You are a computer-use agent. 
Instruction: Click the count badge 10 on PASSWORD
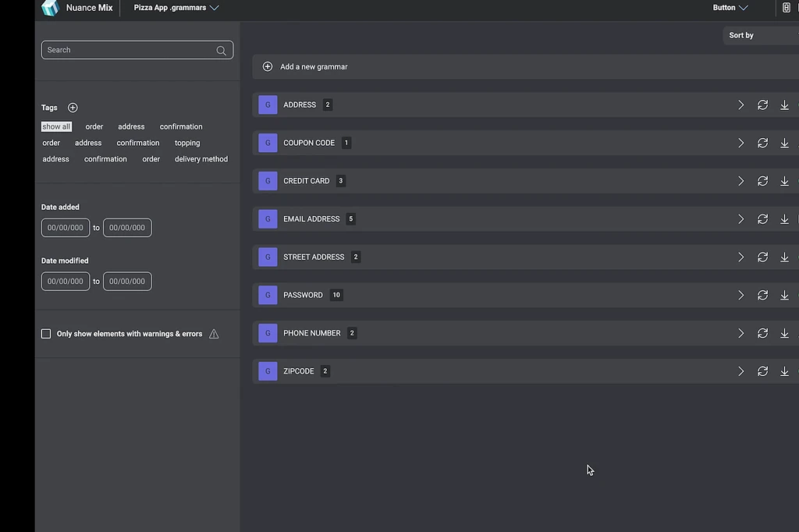(336, 295)
